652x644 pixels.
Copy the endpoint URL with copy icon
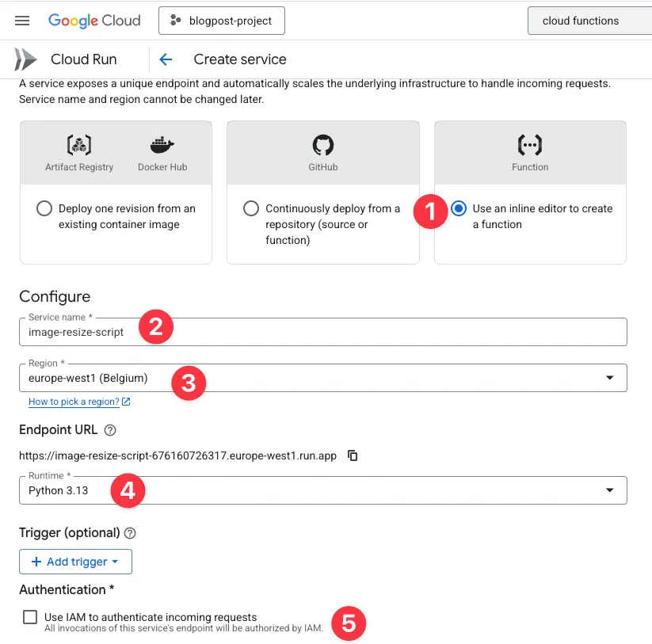click(x=353, y=455)
